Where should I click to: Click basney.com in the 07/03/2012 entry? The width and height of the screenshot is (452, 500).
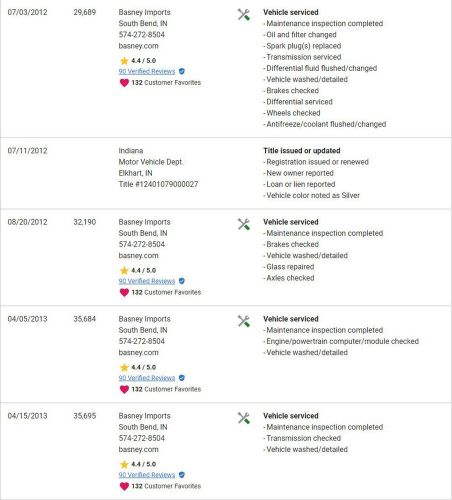[139, 46]
